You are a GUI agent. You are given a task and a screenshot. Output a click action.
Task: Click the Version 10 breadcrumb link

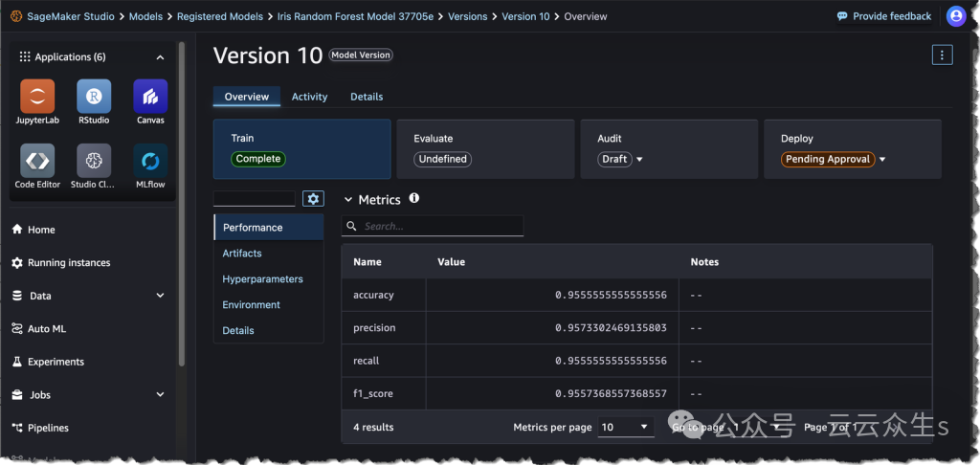525,17
